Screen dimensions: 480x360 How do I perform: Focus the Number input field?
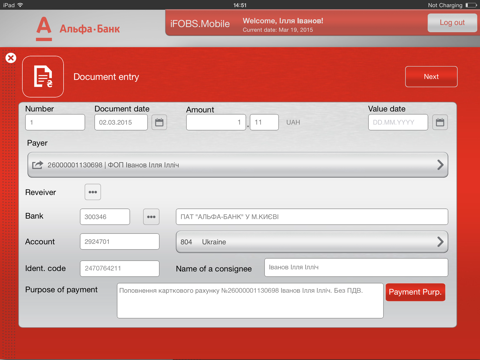tap(55, 122)
